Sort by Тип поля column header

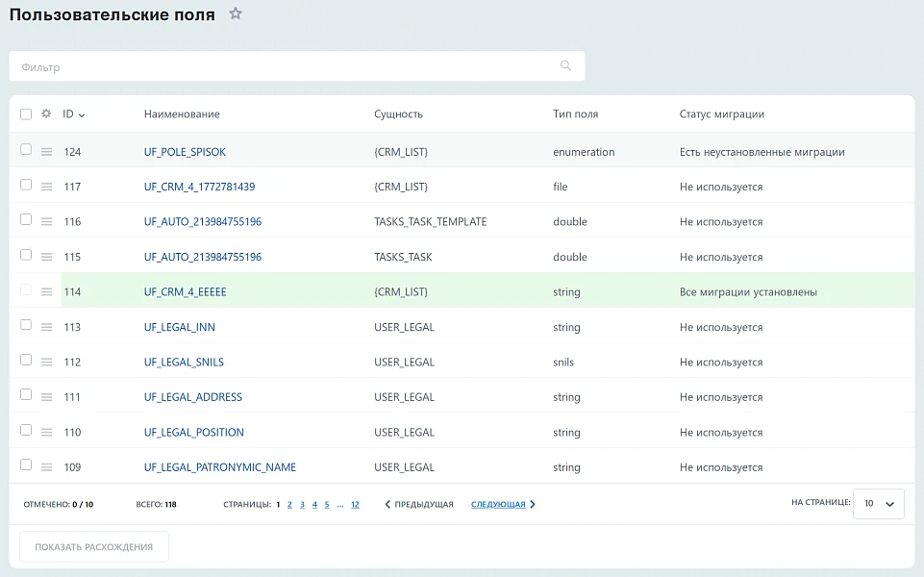(x=575, y=113)
